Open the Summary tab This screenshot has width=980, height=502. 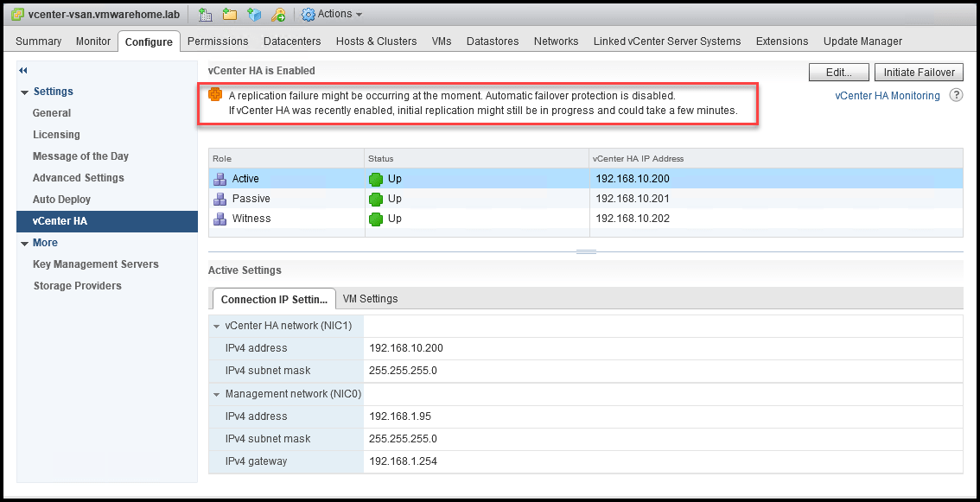point(39,41)
